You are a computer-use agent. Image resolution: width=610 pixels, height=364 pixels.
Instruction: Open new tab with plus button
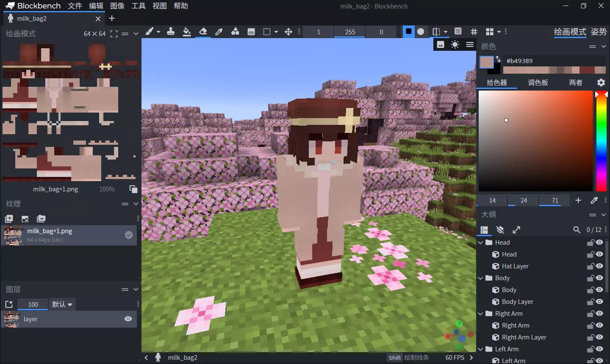112,19
